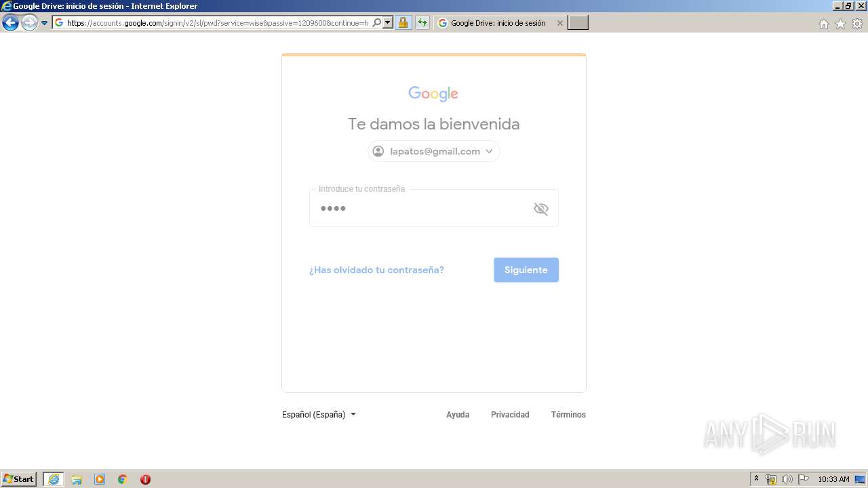The height and width of the screenshot is (488, 868).
Task: Open ¿Has olvidado tu contraseña? link
Action: [376, 270]
